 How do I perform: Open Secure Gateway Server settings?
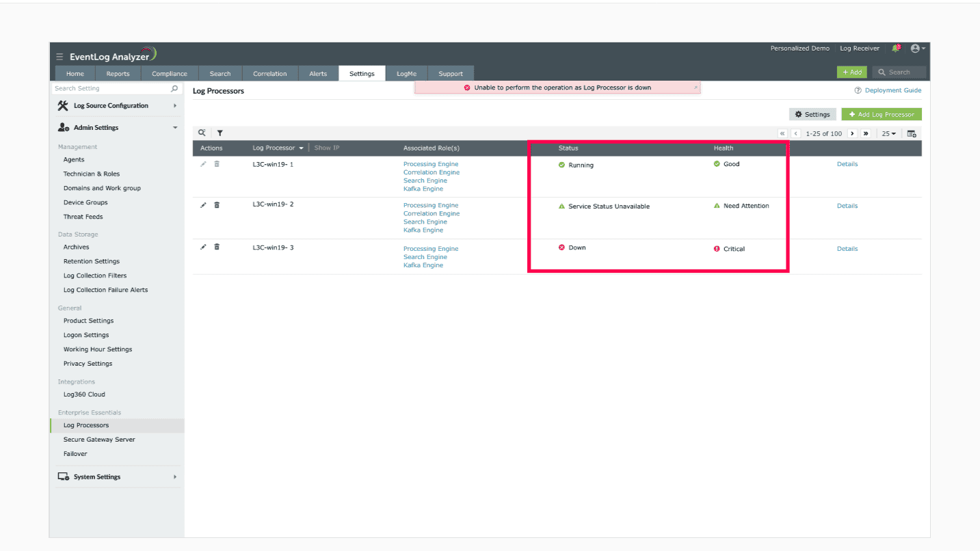99,440
